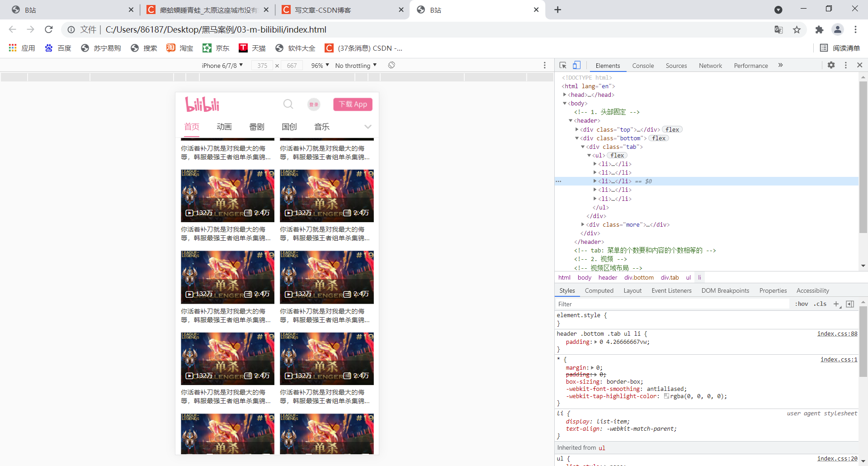
Task: Toggle :hov element state panel
Action: coord(802,304)
